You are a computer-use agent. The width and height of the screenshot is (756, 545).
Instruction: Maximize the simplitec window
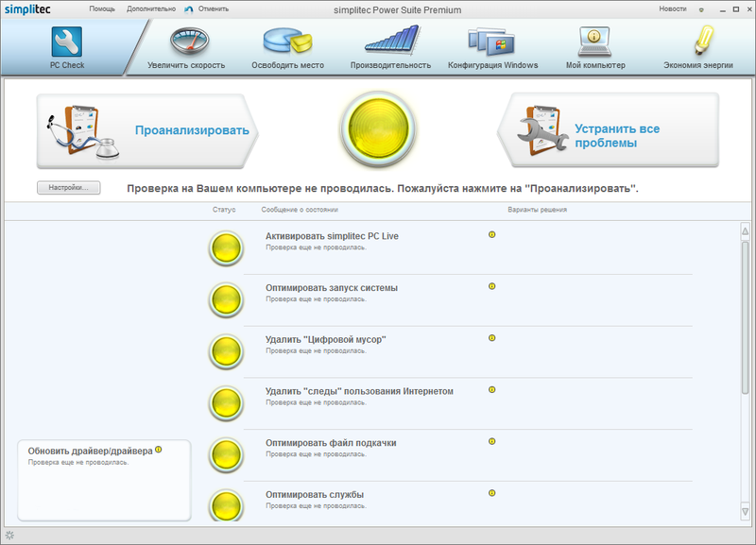point(736,9)
